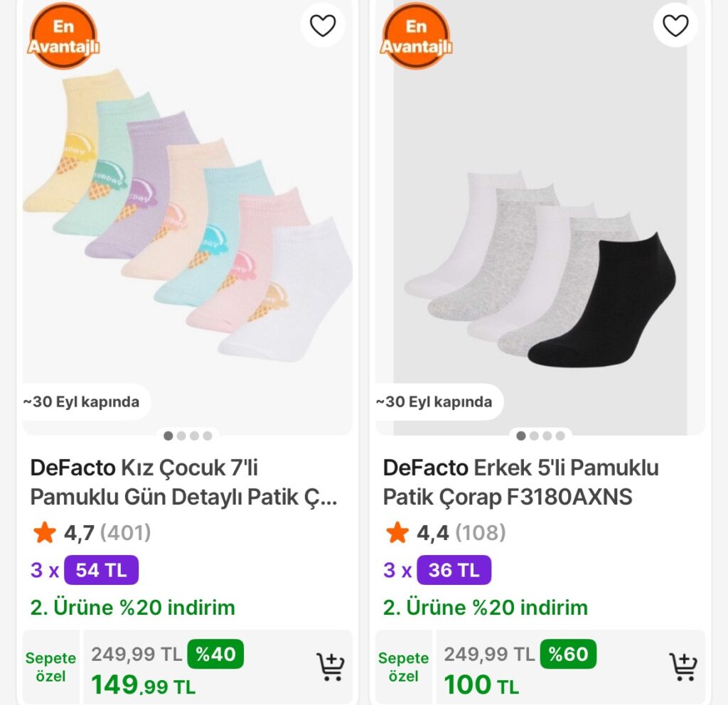
Task: Open DeFacto Kız Çocuk 7'li product title
Action: pos(183,483)
